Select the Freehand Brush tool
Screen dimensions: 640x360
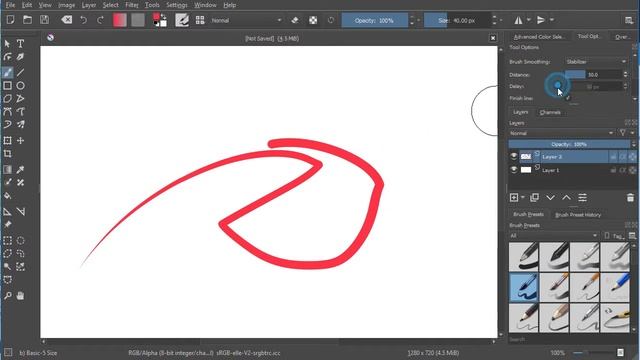[x=7, y=73]
